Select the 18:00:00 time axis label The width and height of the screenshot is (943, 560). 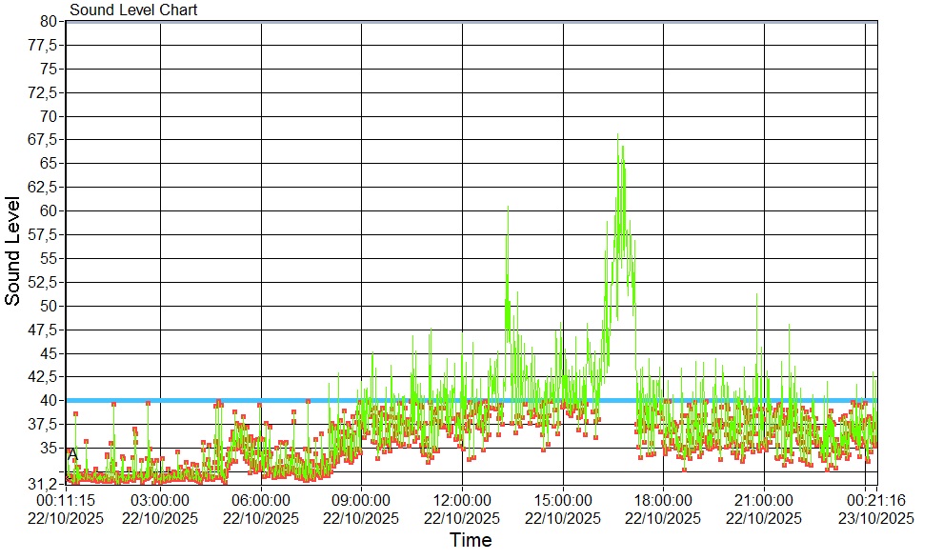pyautogui.click(x=663, y=499)
